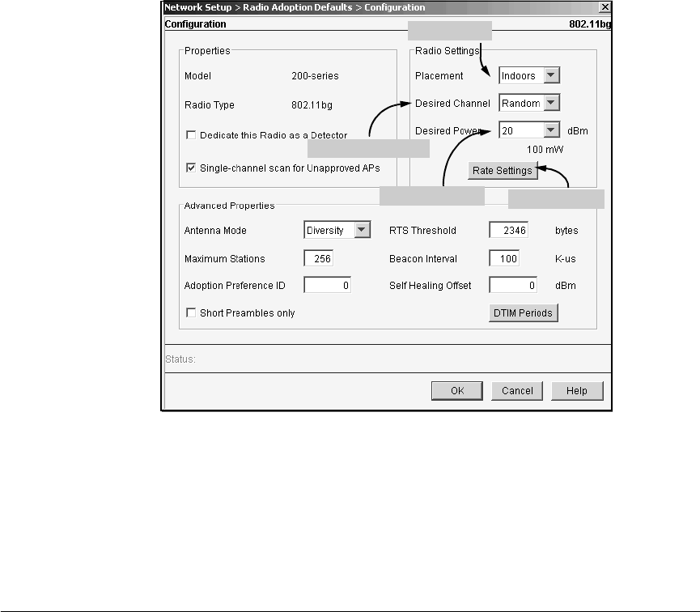The height and width of the screenshot is (612, 700).
Task: Click the Configuration header title
Action: click(x=196, y=24)
